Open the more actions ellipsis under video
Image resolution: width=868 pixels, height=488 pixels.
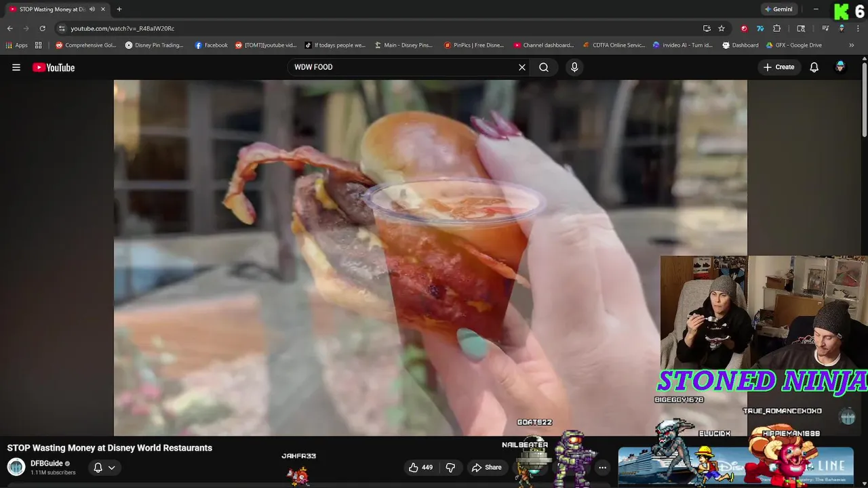(602, 467)
